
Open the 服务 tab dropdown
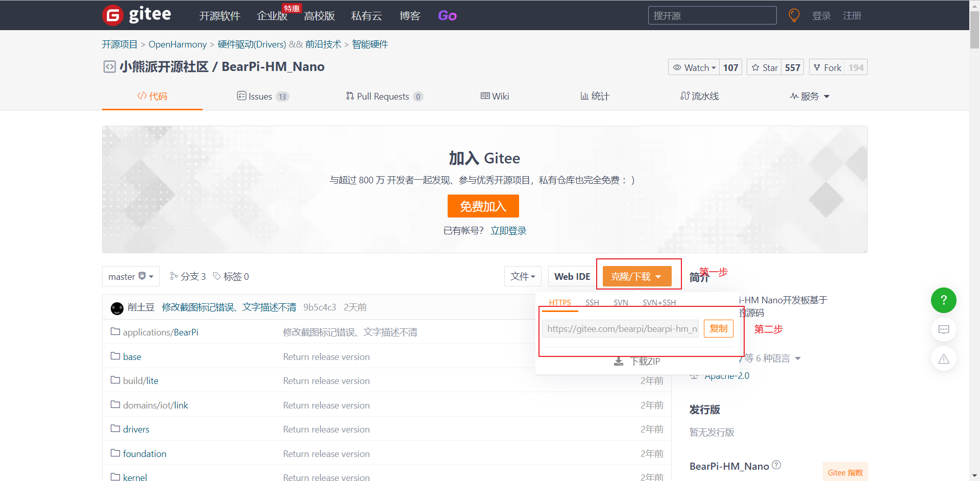pyautogui.click(x=810, y=97)
